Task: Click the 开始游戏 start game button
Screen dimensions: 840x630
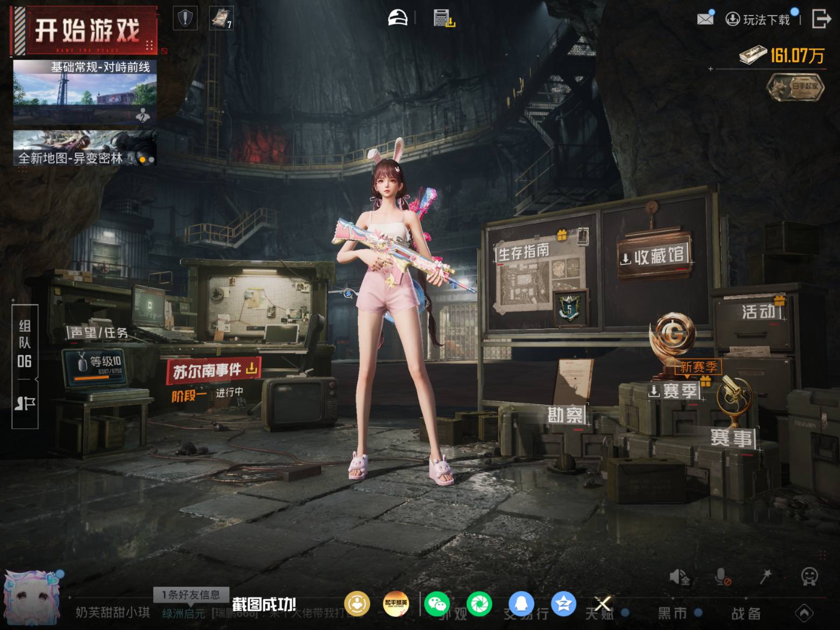Action: (x=86, y=30)
